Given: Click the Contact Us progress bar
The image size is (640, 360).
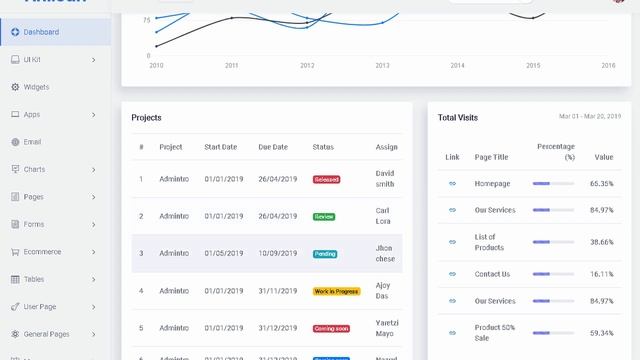Looking at the screenshot, I should click(x=553, y=274).
